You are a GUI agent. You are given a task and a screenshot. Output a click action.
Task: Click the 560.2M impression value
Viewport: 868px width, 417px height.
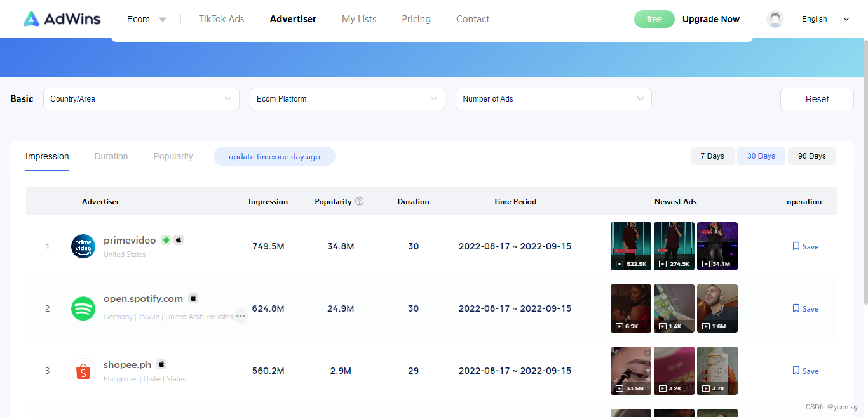point(268,371)
